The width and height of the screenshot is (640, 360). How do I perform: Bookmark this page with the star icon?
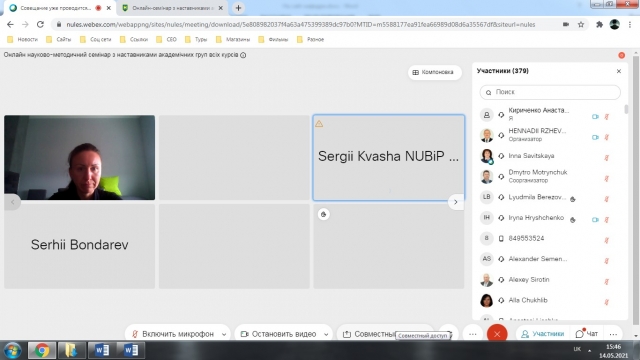coord(581,24)
